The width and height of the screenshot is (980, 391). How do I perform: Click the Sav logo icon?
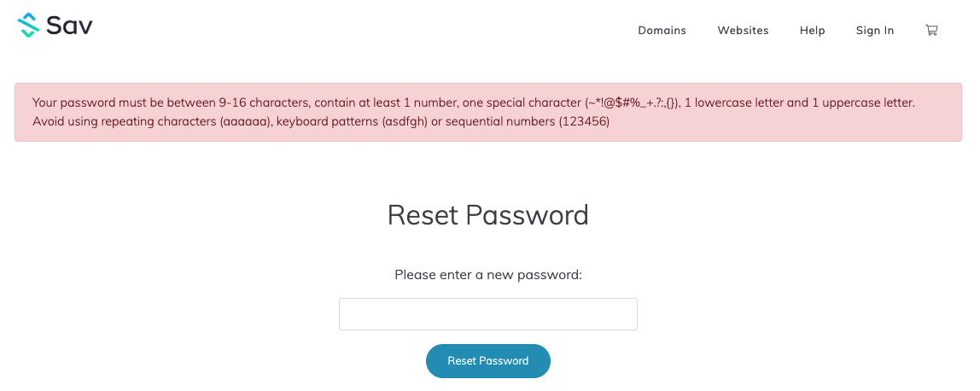29,26
